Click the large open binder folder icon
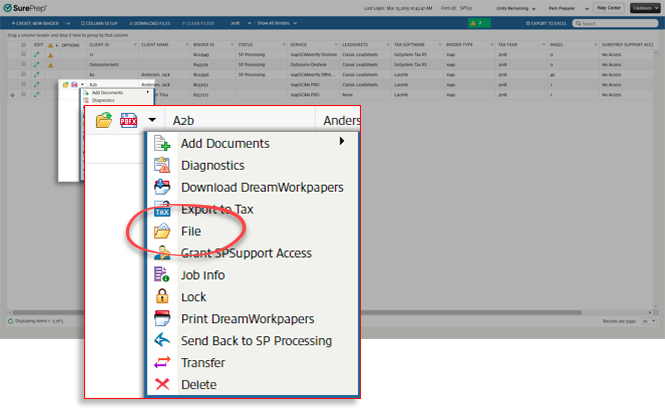Screen dimensions: 665x413 pyautogui.click(x=103, y=120)
